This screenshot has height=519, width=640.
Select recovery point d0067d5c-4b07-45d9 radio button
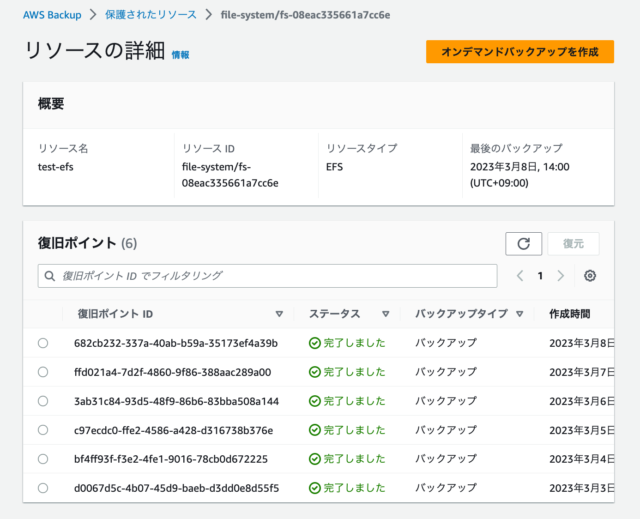coord(43,488)
